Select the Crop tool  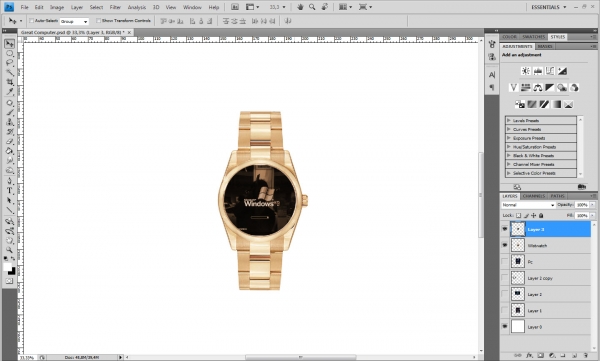point(10,82)
